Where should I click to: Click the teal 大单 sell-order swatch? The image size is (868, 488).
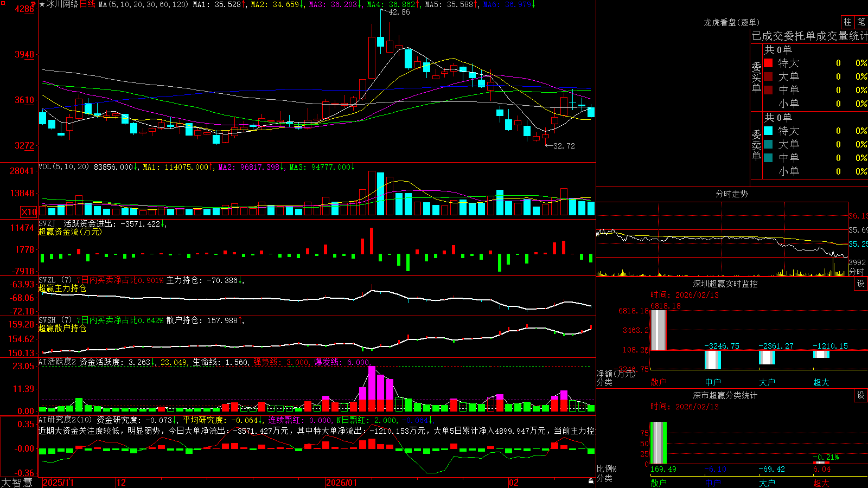[x=768, y=144]
